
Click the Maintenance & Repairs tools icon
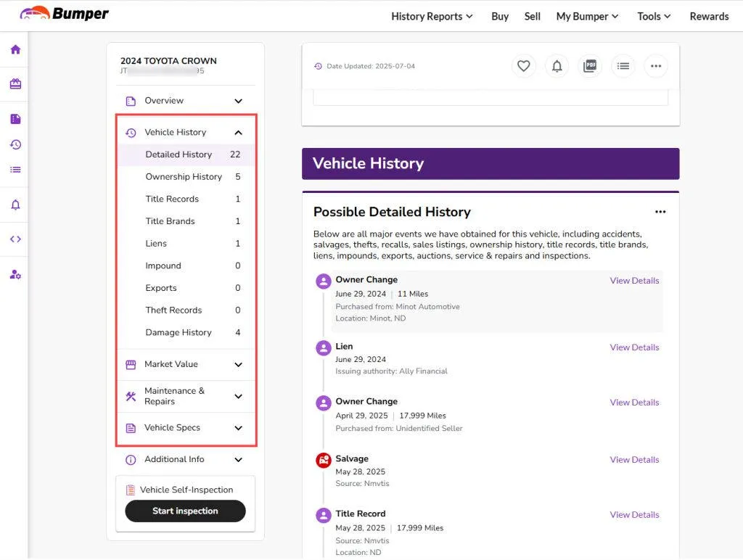(131, 396)
